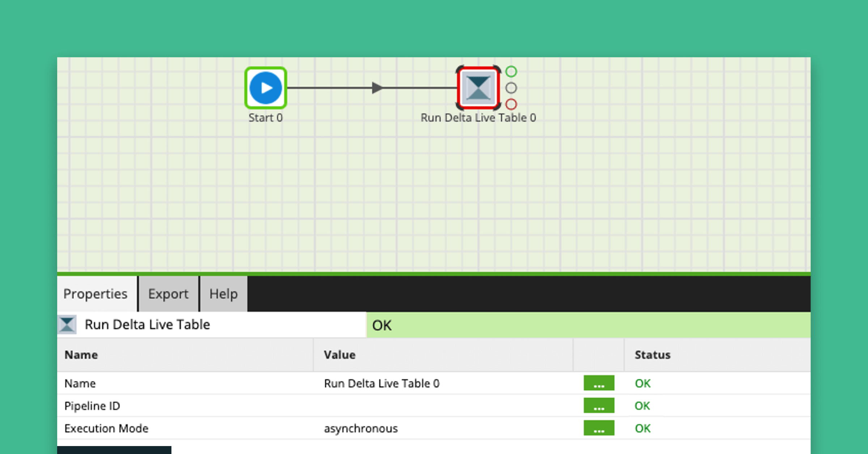The width and height of the screenshot is (868, 454).
Task: Click the blue Start 0 play icon
Action: point(265,88)
